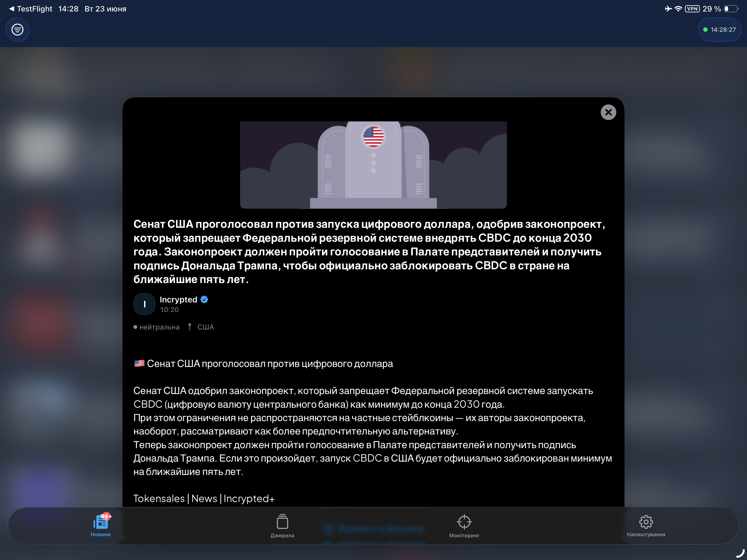Tap the VPN status bar indicator
This screenshot has width=747, height=560.
(692, 9)
